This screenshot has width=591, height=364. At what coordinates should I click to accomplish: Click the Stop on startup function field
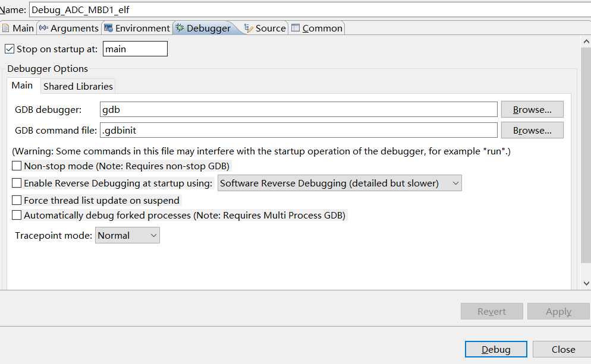135,49
